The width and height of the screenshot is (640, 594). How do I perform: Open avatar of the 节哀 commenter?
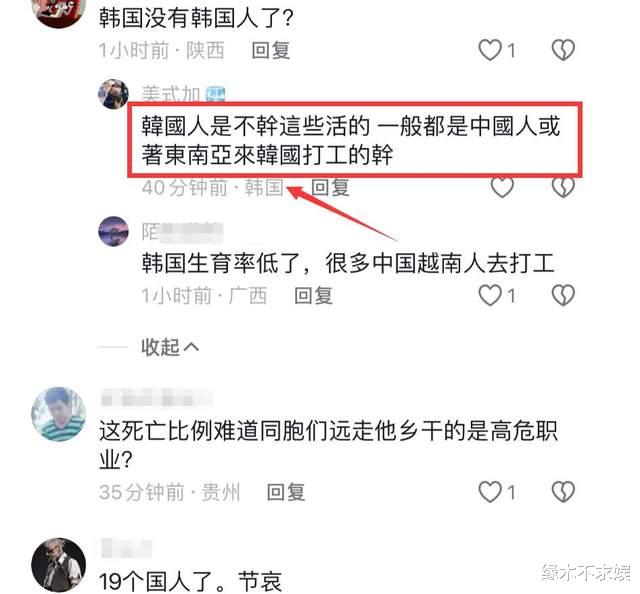coord(59,565)
